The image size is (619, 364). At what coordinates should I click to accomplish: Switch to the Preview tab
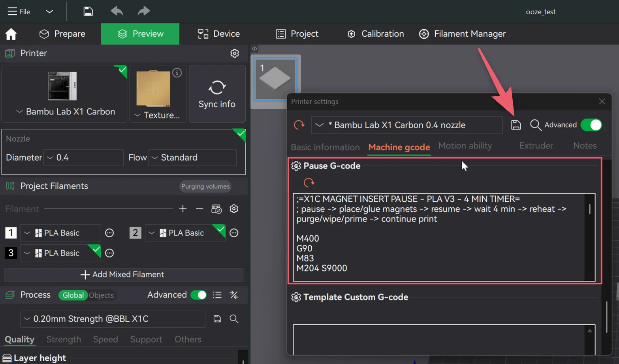(140, 34)
